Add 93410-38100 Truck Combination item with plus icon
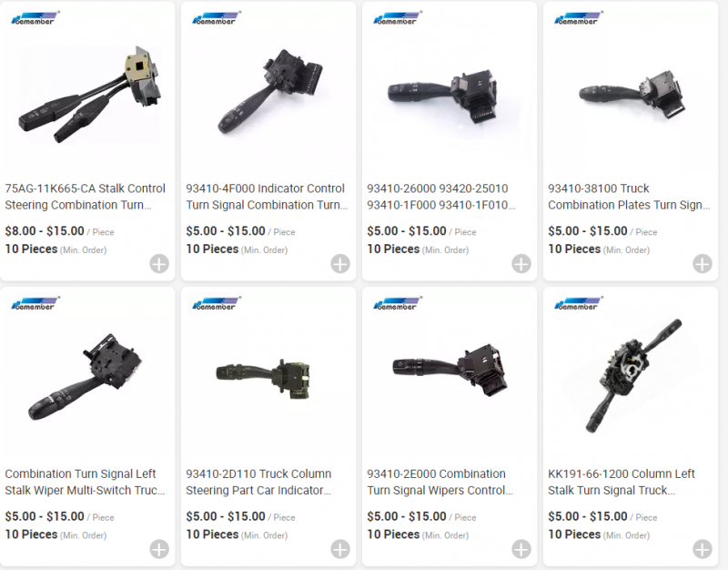This screenshot has width=728, height=570. pyautogui.click(x=703, y=264)
